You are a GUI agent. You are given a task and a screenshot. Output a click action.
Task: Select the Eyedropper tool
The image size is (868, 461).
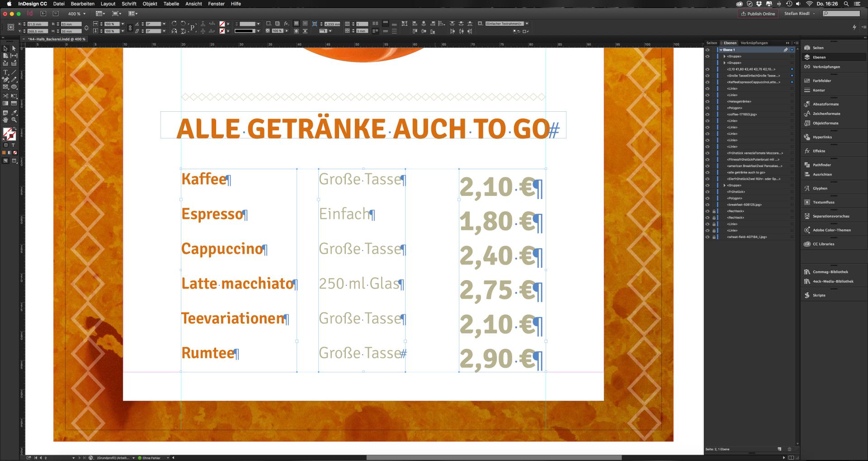[x=14, y=113]
